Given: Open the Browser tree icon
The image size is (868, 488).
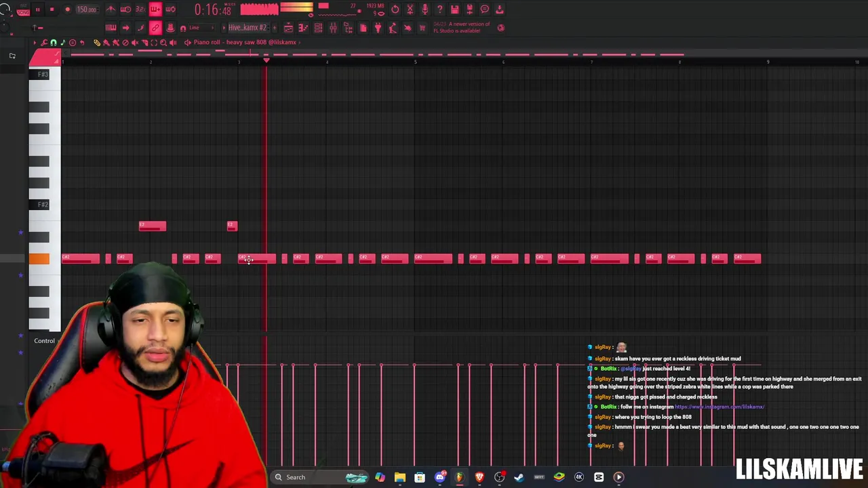Looking at the screenshot, I should pyautogui.click(x=347, y=28).
